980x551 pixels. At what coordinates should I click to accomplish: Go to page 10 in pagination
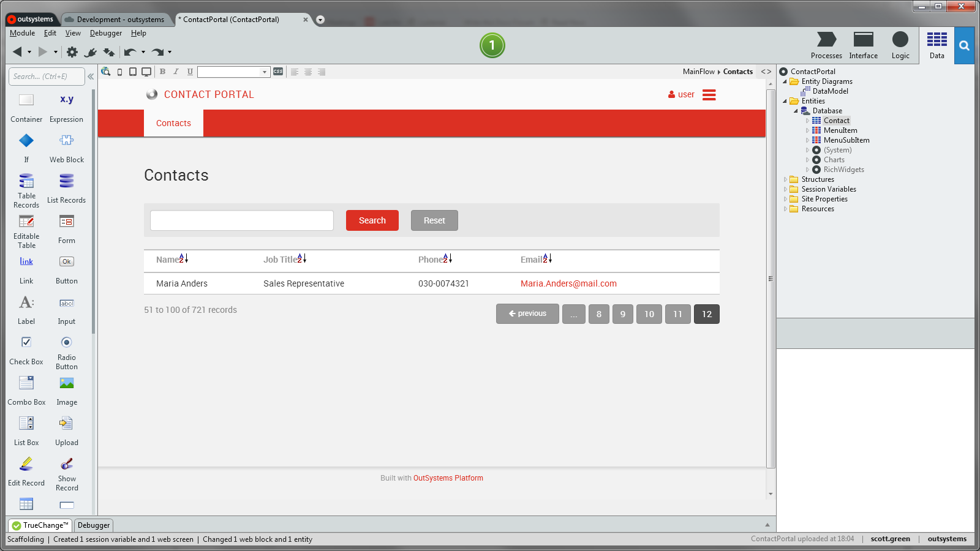click(649, 314)
